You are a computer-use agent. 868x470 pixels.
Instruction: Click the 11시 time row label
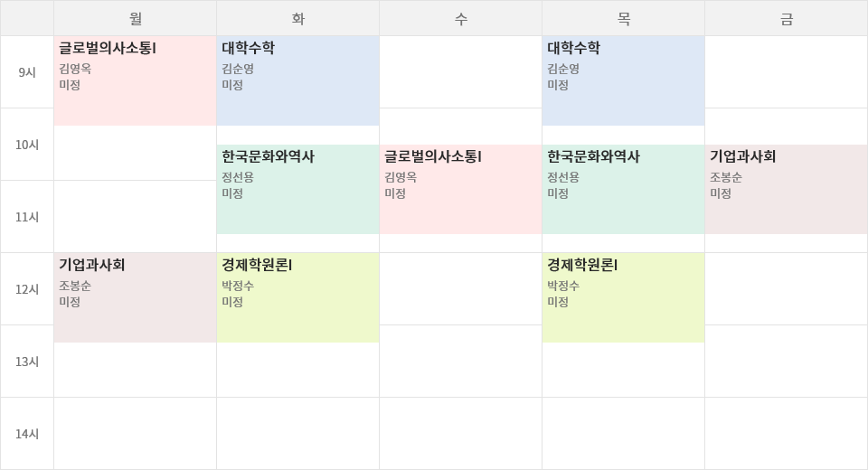point(27,217)
